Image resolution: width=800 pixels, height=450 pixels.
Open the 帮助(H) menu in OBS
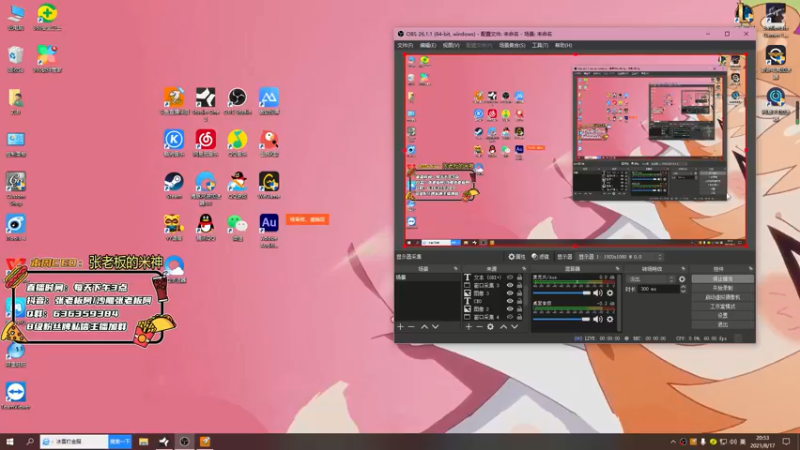click(x=563, y=45)
